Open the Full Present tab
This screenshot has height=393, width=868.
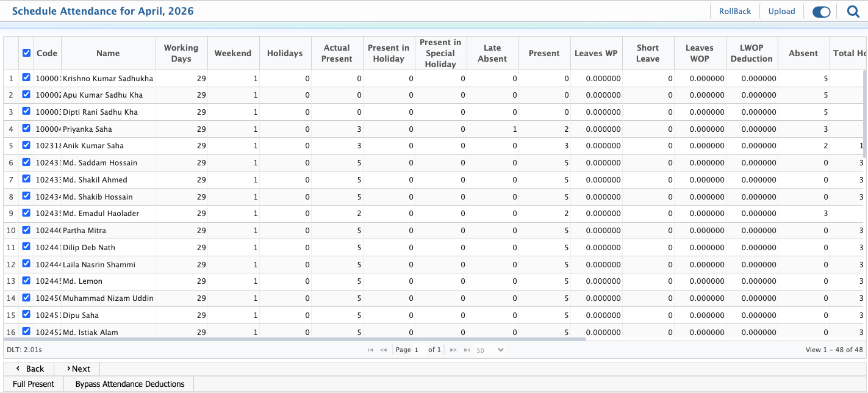coord(34,384)
